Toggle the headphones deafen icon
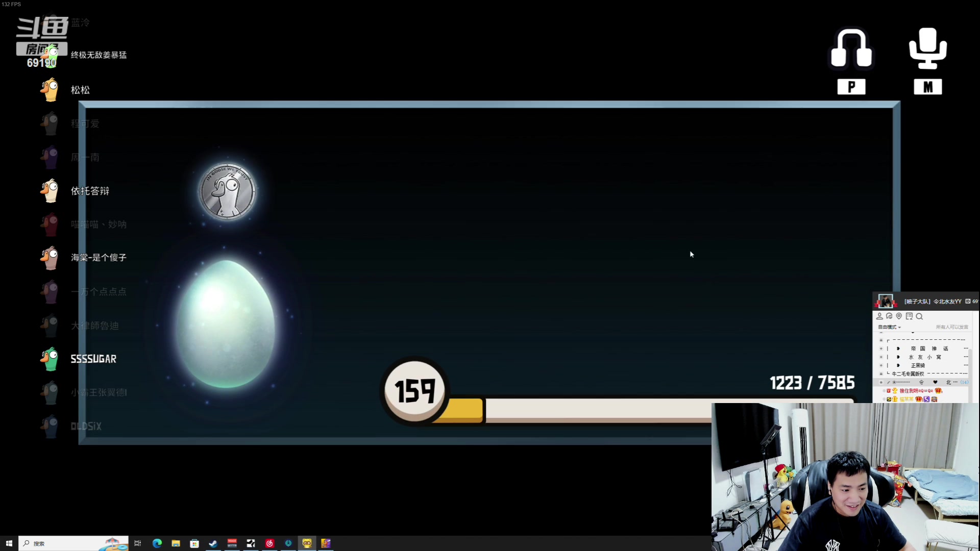This screenshot has height=551, width=980. click(x=851, y=48)
